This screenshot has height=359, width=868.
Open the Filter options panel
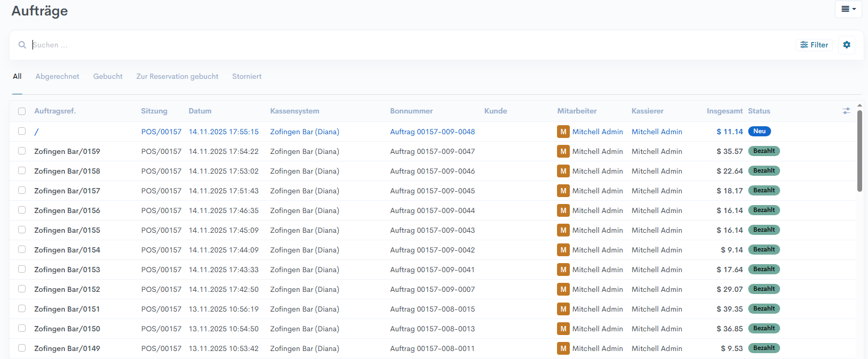tap(814, 45)
